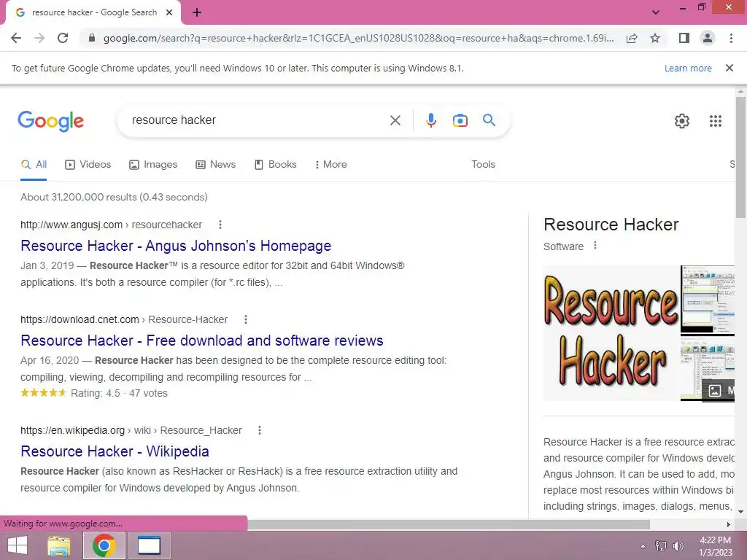Click the vertical scrollbar down arrow
Screen dimensions: 747x560
740,512
